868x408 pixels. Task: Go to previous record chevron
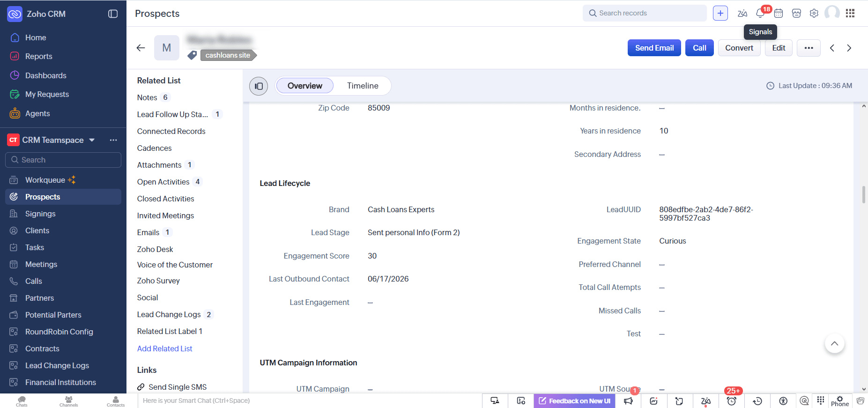point(832,48)
